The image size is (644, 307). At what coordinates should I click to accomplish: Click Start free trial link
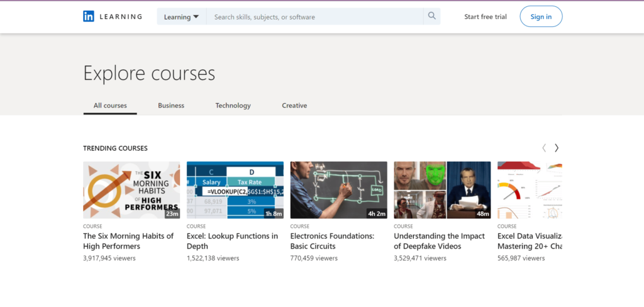tap(486, 17)
